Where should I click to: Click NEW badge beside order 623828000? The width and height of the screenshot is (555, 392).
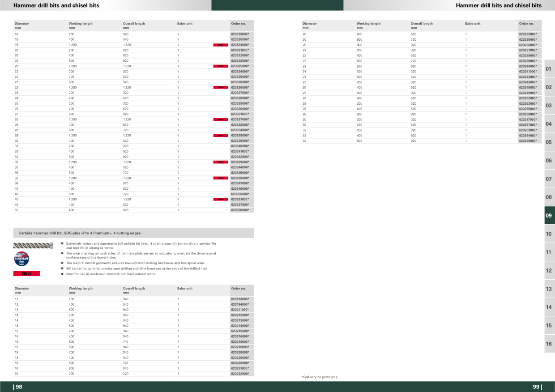(220, 135)
